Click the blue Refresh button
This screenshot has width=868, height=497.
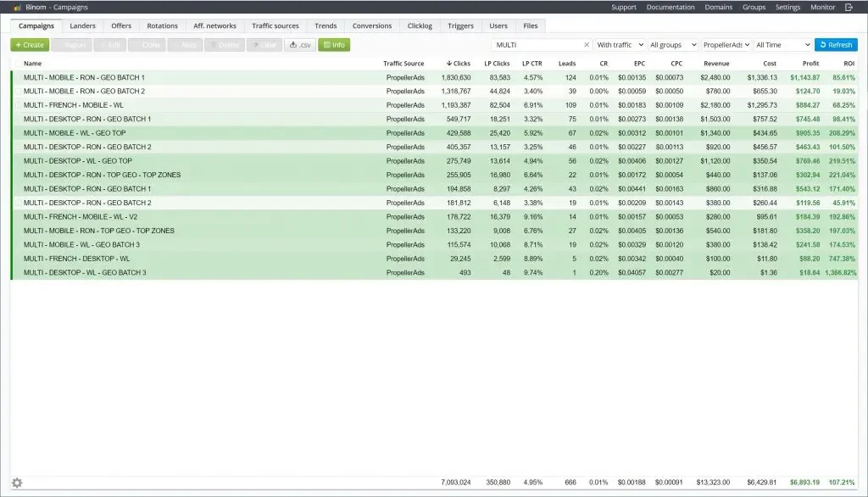tap(835, 45)
